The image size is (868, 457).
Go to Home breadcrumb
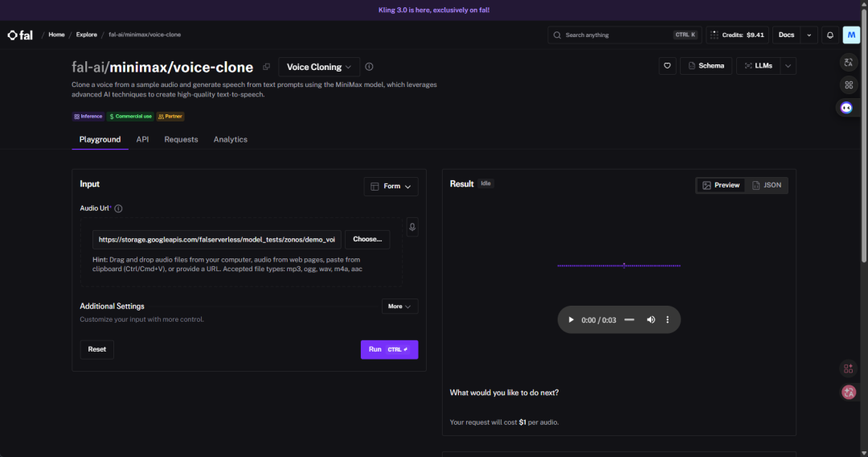[x=56, y=35]
